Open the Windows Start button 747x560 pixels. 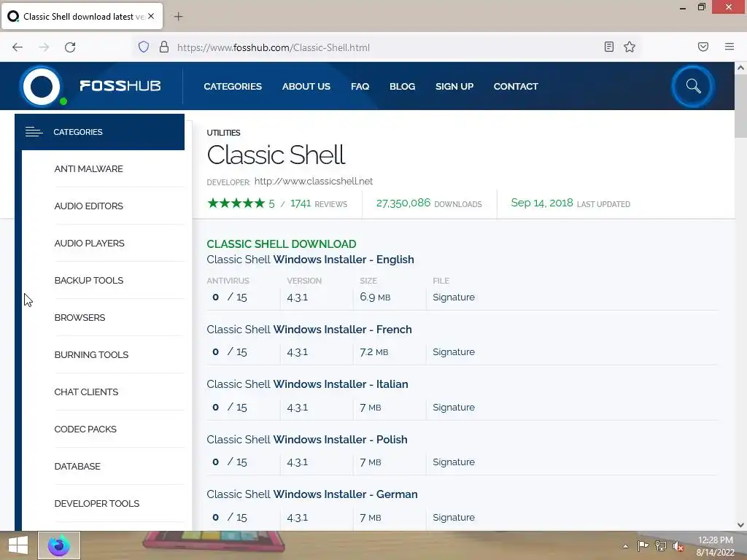18,545
